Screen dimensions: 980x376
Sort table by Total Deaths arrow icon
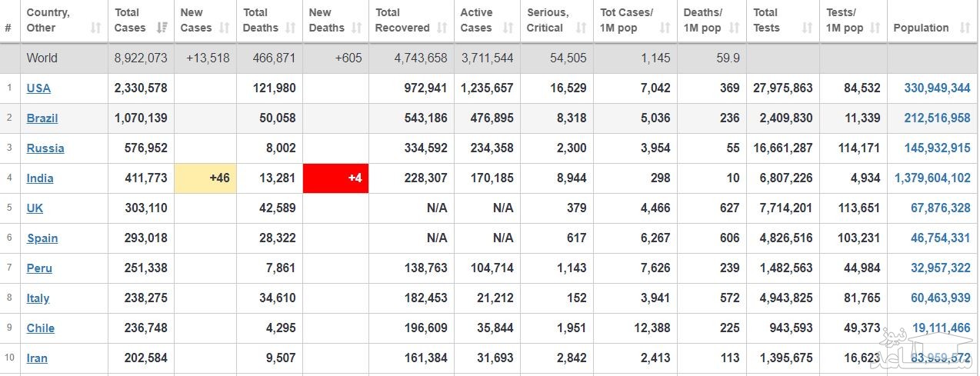(x=289, y=28)
